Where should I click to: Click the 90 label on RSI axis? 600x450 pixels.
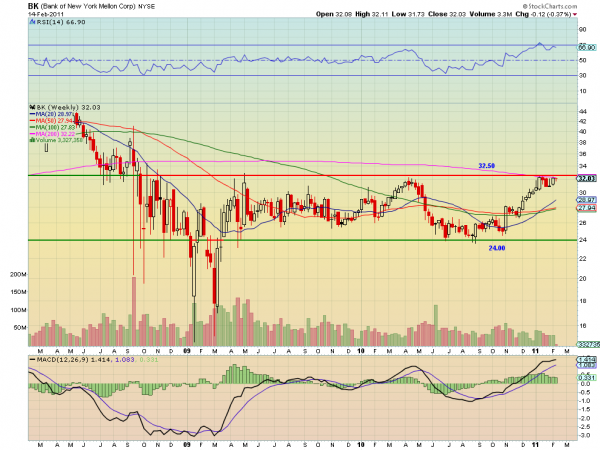point(582,29)
